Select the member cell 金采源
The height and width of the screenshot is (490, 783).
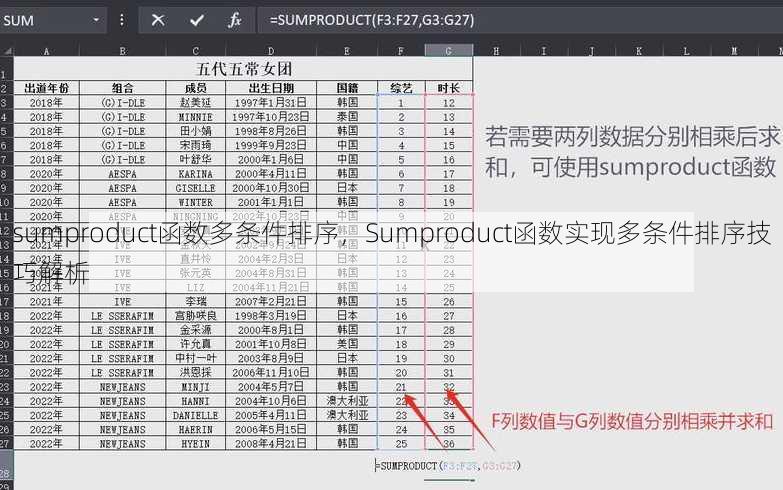click(x=195, y=330)
